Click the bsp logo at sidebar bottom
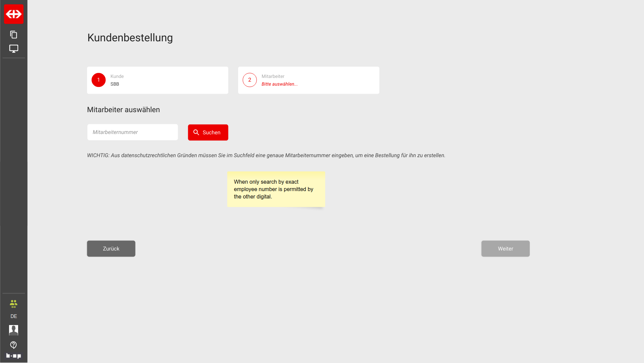644x363 pixels. click(x=14, y=356)
